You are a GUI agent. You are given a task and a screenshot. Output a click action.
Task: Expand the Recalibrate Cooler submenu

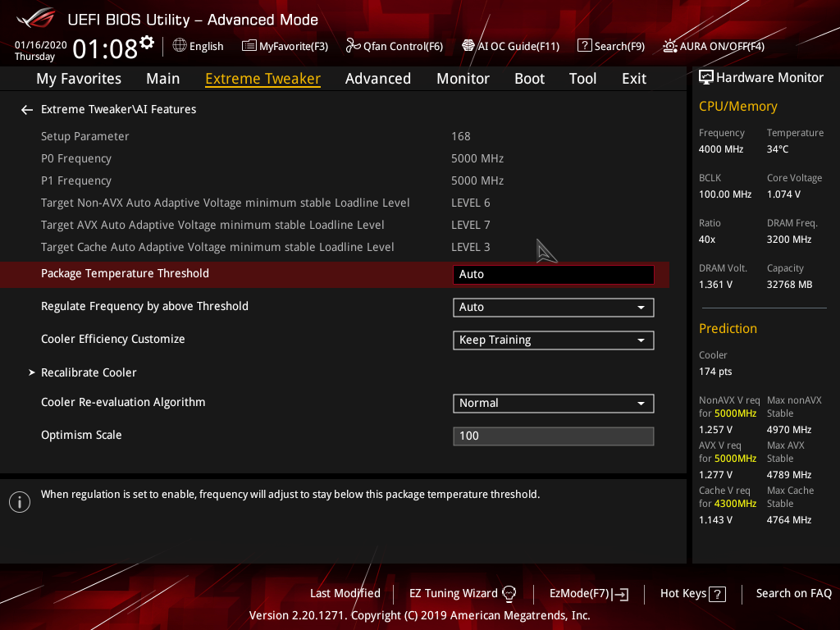coord(89,372)
